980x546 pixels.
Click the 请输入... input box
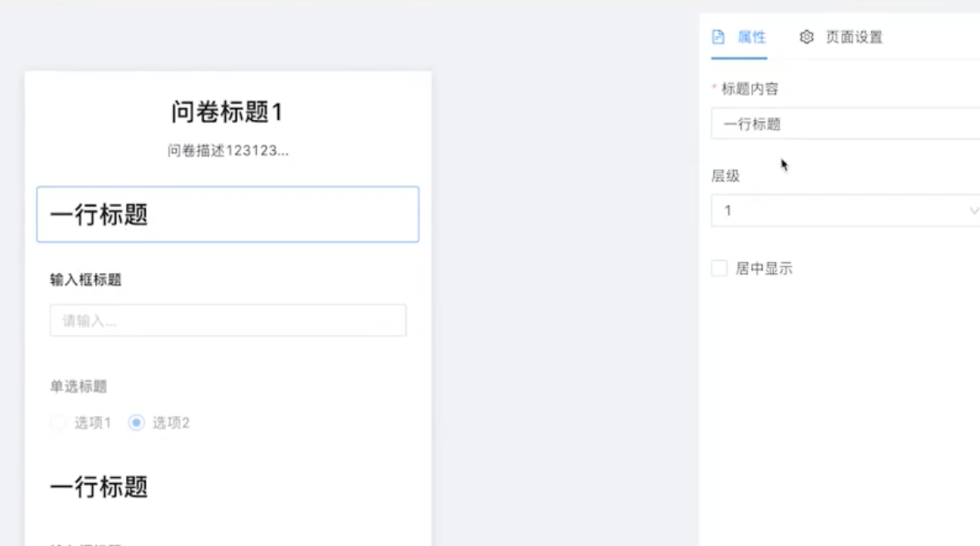(228, 320)
